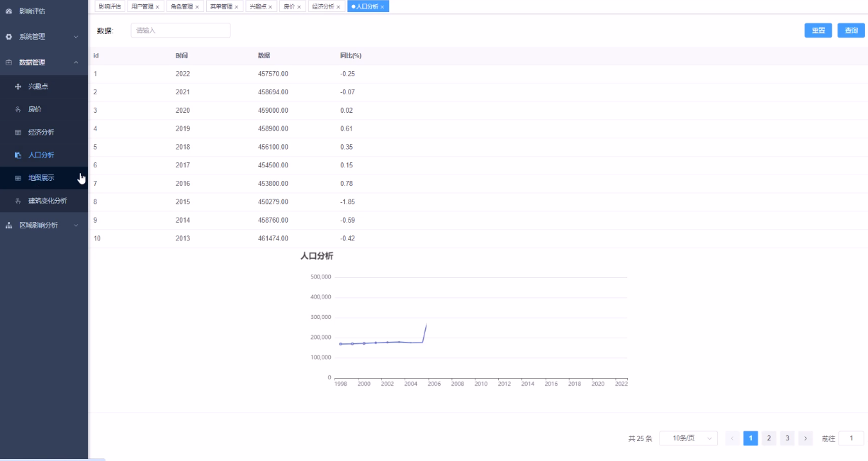Click the 区域影响分析 tree icon
The width and height of the screenshot is (868, 461).
click(x=9, y=226)
